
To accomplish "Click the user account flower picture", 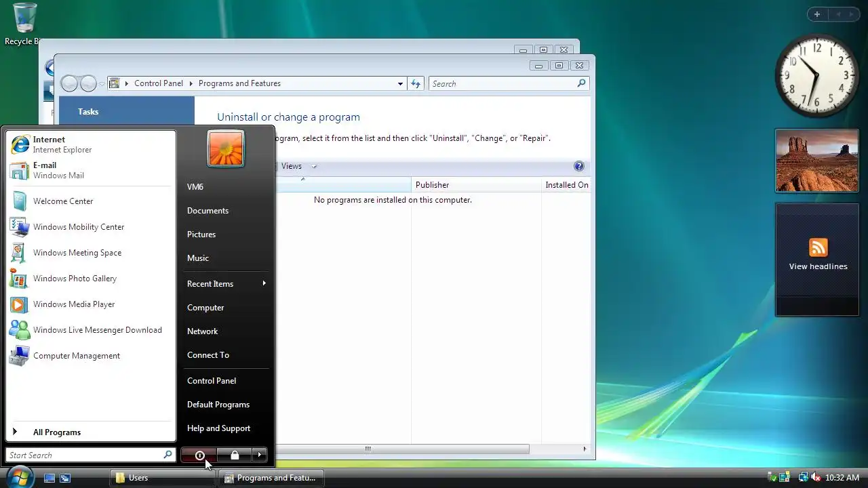I will point(226,148).
